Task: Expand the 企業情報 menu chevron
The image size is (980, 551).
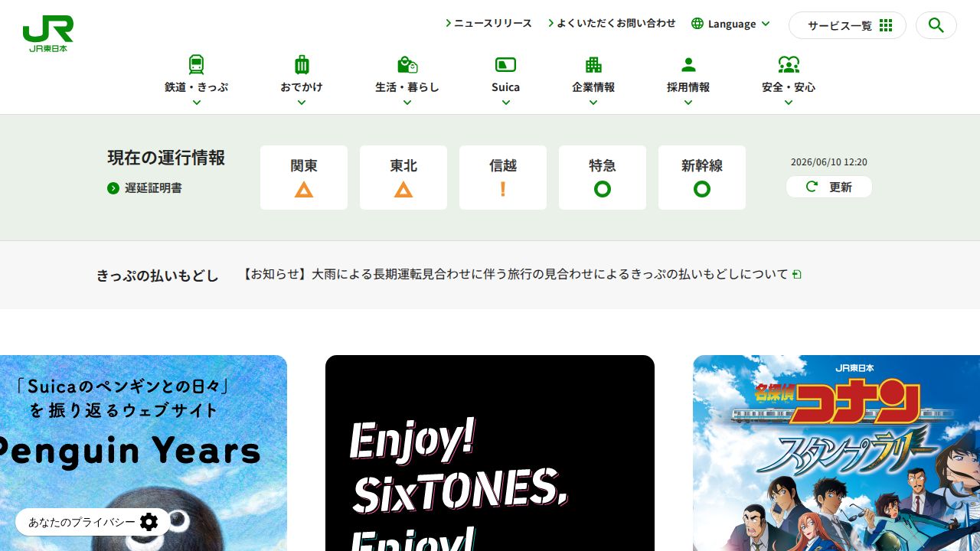Action: (593, 103)
